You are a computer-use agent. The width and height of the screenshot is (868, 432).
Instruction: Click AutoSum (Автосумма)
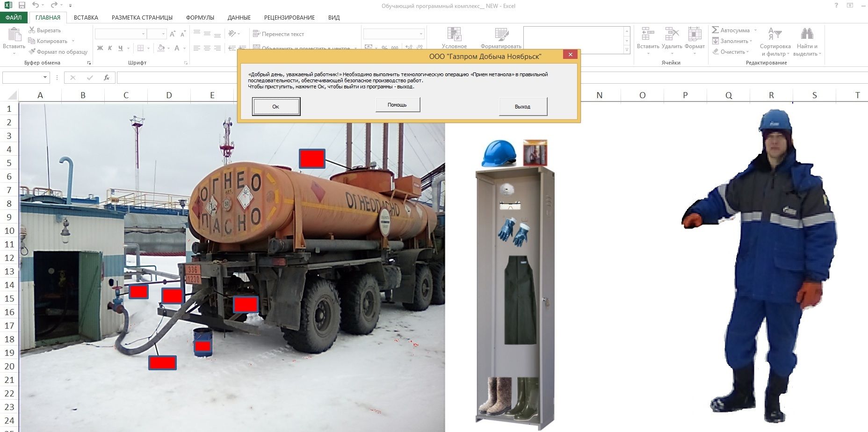pyautogui.click(x=731, y=30)
